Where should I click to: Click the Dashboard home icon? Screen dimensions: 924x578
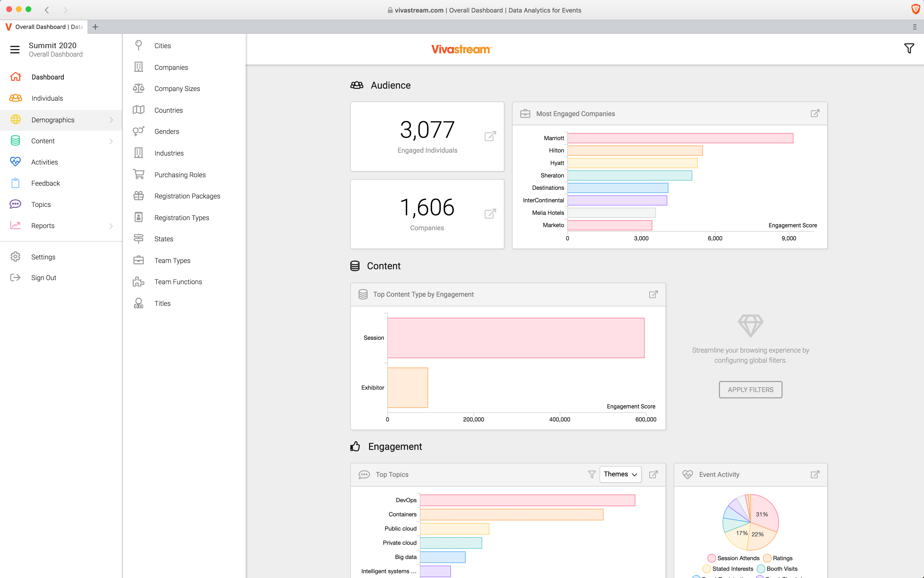(x=15, y=77)
